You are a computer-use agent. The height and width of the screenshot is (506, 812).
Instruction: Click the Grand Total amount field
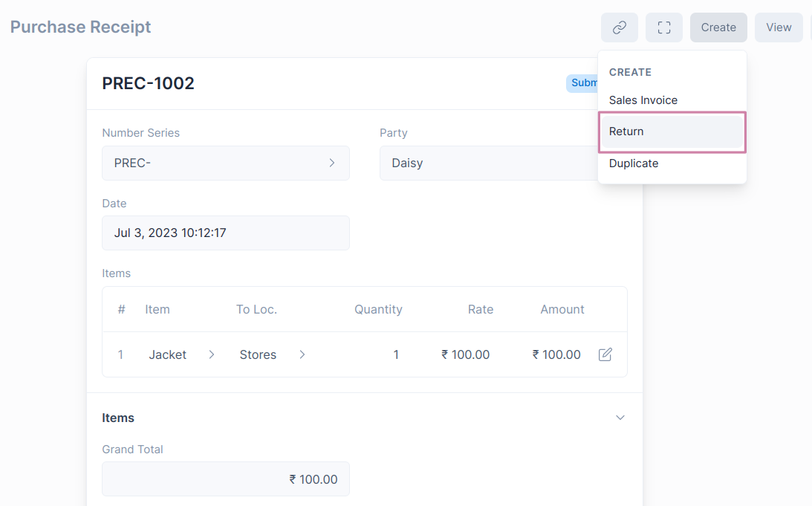[225, 479]
